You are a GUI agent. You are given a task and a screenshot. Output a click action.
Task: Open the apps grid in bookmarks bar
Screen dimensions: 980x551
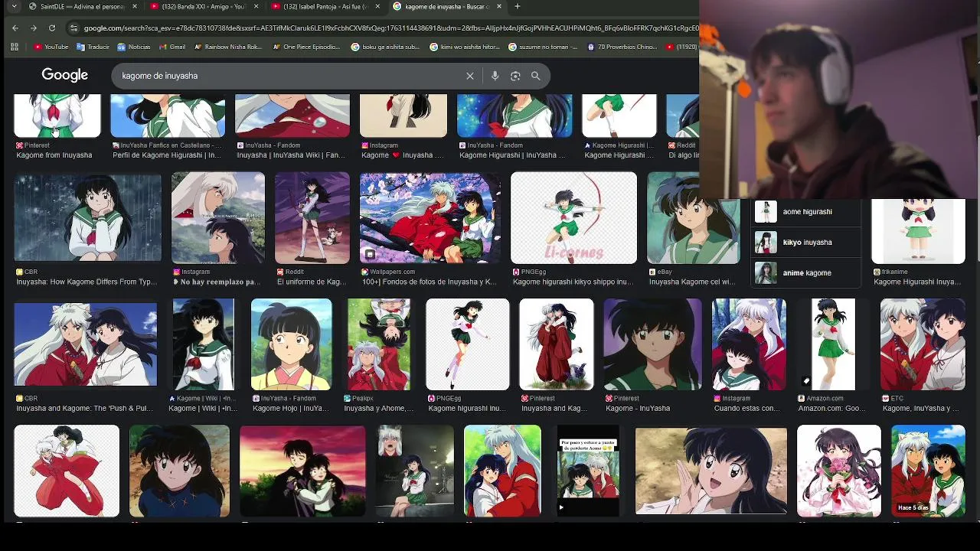coord(14,47)
